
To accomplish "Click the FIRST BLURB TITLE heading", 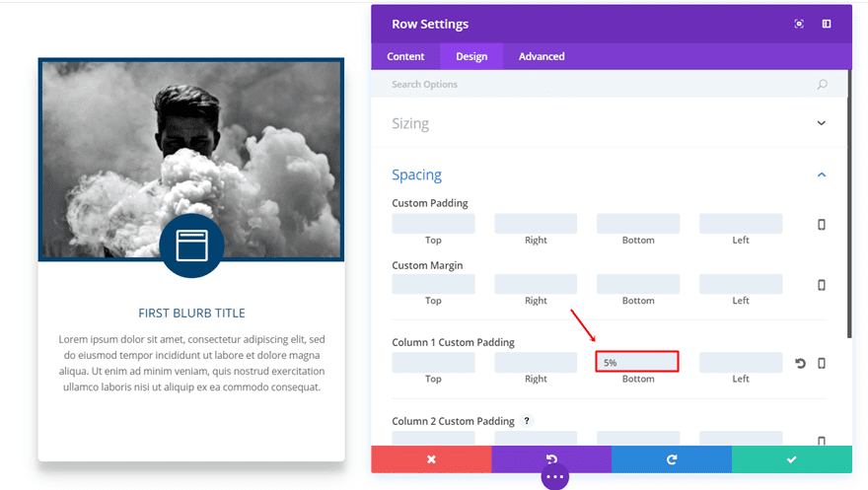I will (191, 313).
